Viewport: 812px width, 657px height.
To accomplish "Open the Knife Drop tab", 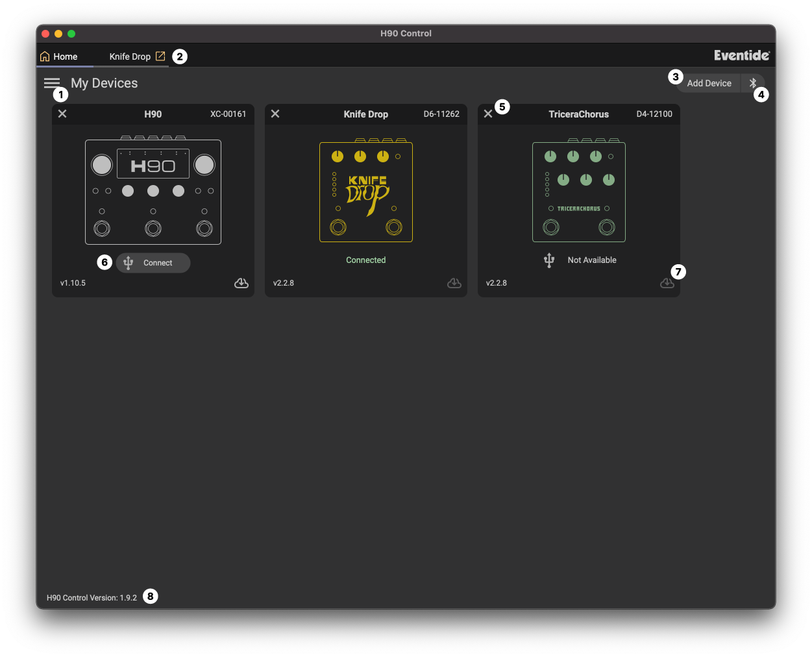I will pos(130,56).
